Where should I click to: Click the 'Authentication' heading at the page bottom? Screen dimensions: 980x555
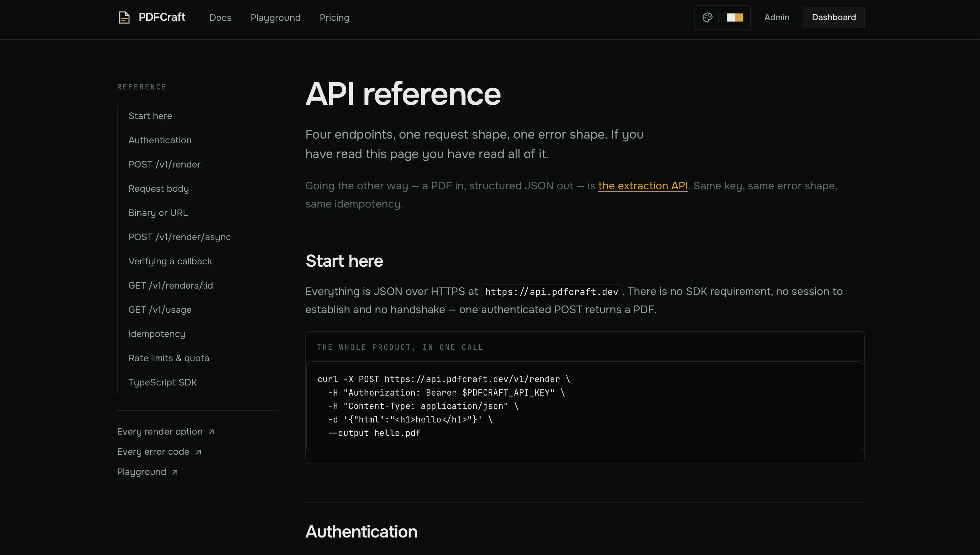[x=361, y=531]
